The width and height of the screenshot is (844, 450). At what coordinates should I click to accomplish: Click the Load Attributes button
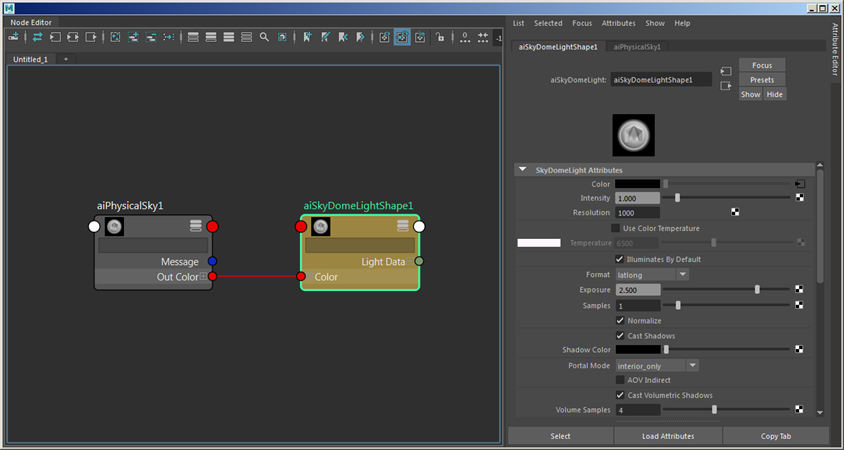point(668,436)
